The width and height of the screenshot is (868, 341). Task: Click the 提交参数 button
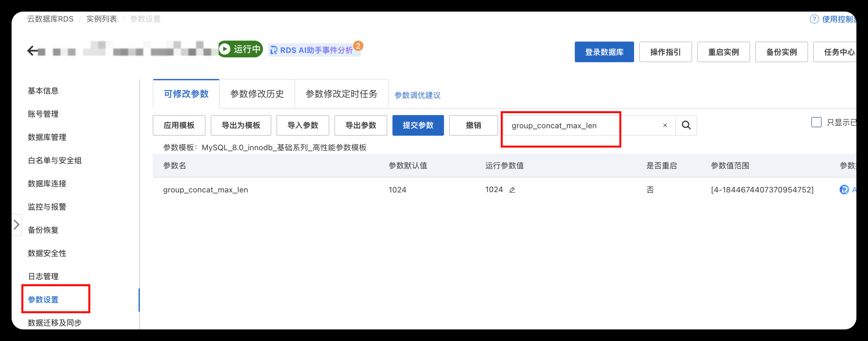(418, 125)
